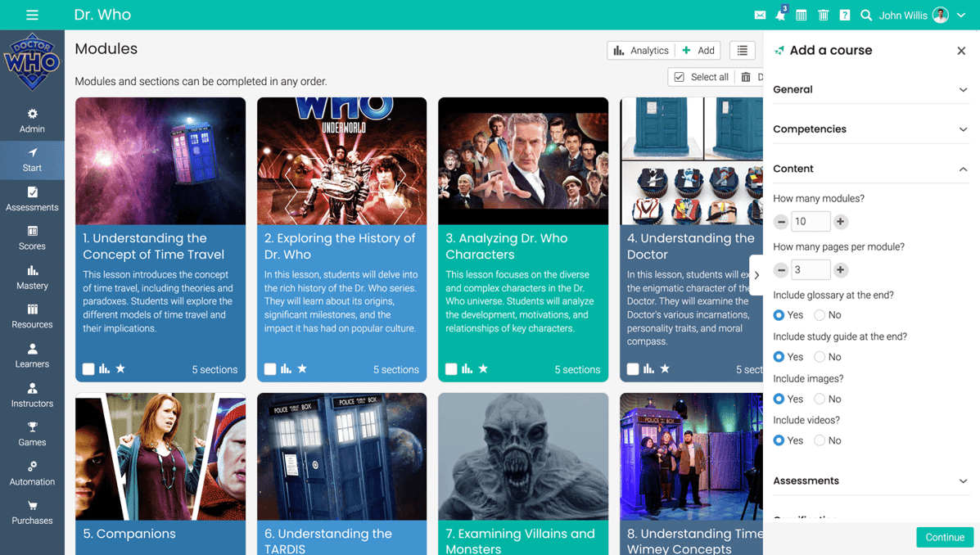Select No for include videos
The height and width of the screenshot is (555, 980).
click(x=820, y=440)
